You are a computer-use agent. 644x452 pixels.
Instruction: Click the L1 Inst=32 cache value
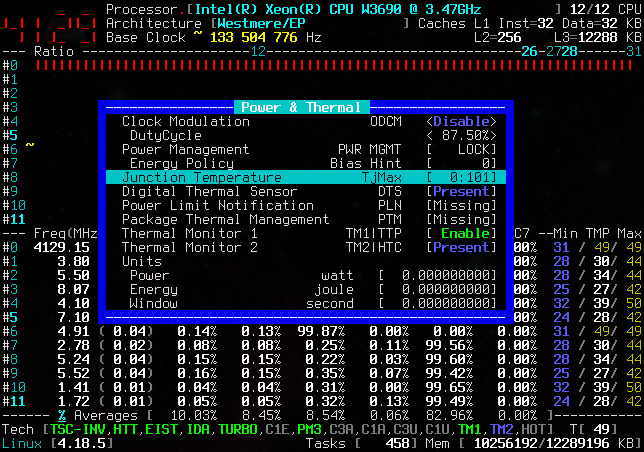click(x=526, y=23)
